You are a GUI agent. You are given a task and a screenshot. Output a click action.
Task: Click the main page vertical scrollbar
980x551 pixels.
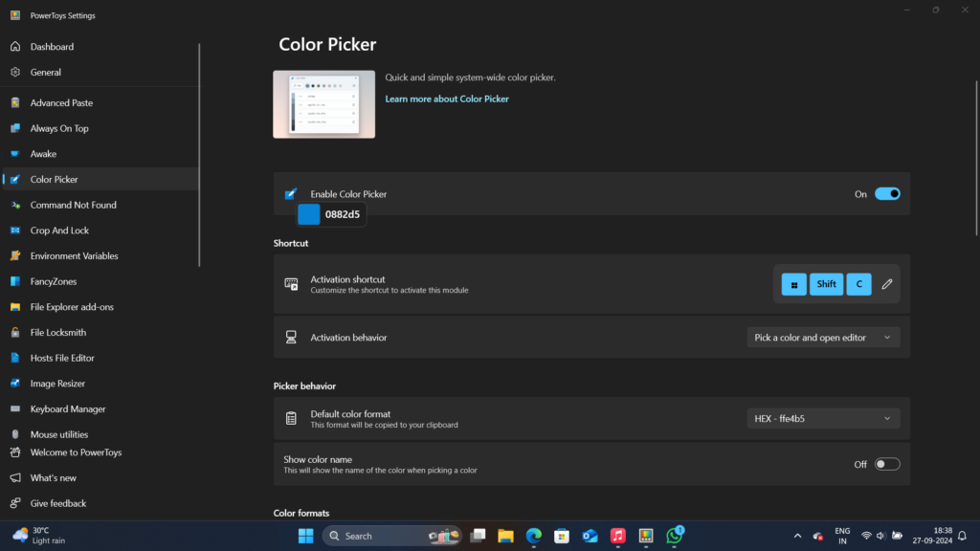976,158
